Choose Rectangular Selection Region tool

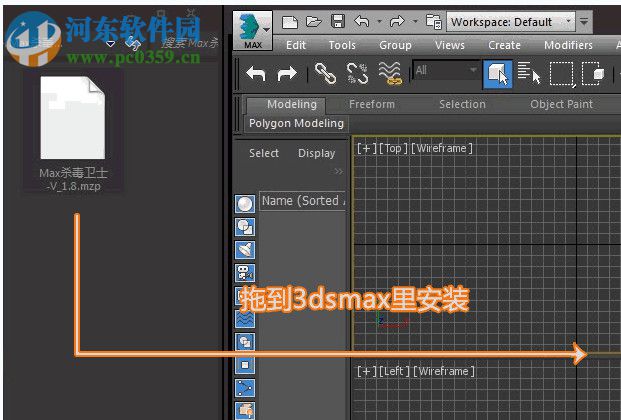click(x=562, y=74)
